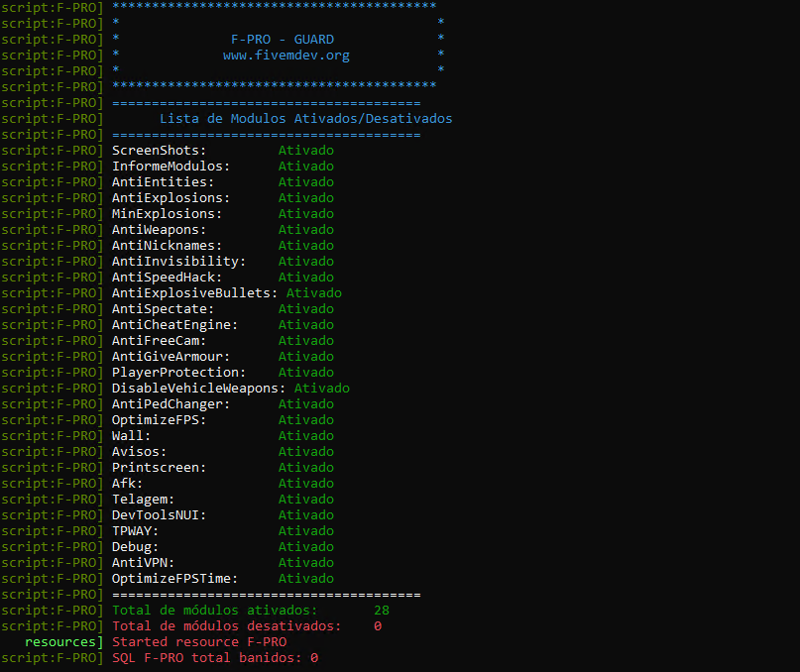Image resolution: width=800 pixels, height=672 pixels.
Task: Select the AntiEntities module line
Action: 163,182
